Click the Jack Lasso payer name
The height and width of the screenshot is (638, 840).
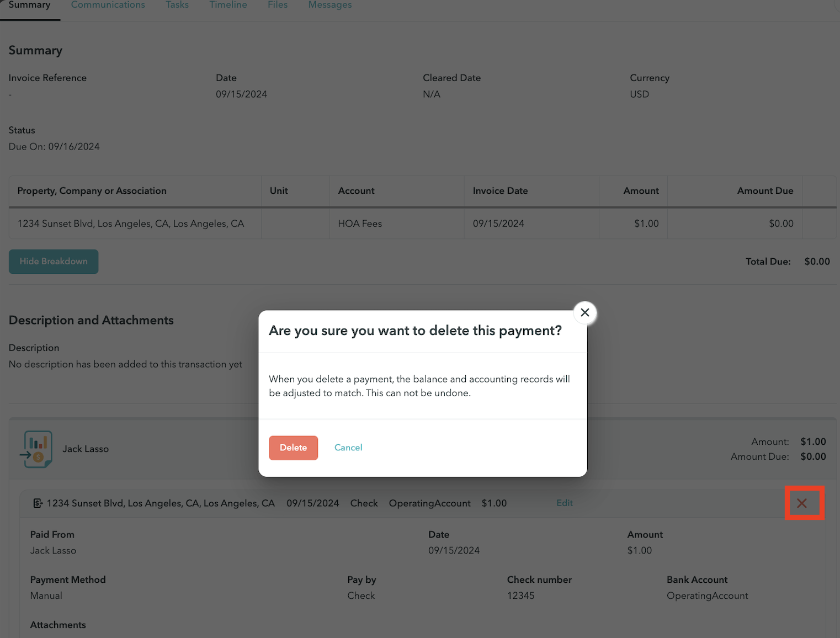[86, 449]
